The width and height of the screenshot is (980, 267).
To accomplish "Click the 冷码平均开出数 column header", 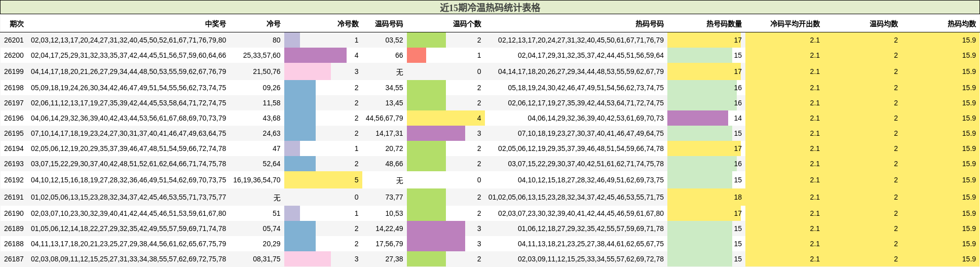I will 795,24.
